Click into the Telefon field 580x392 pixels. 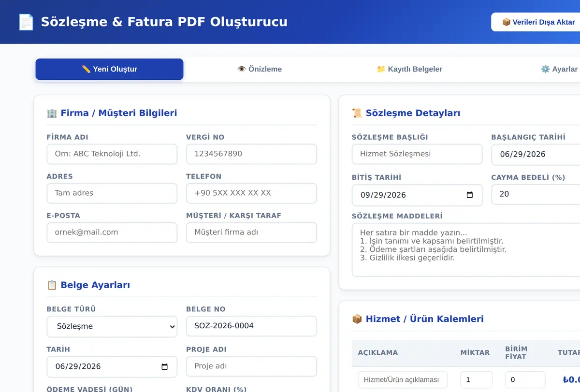point(251,193)
